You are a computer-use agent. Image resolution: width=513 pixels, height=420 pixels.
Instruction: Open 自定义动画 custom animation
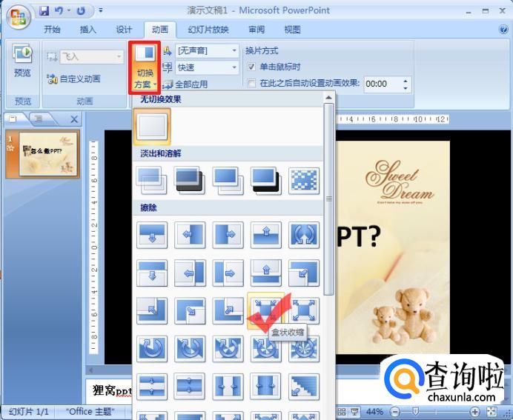point(74,79)
